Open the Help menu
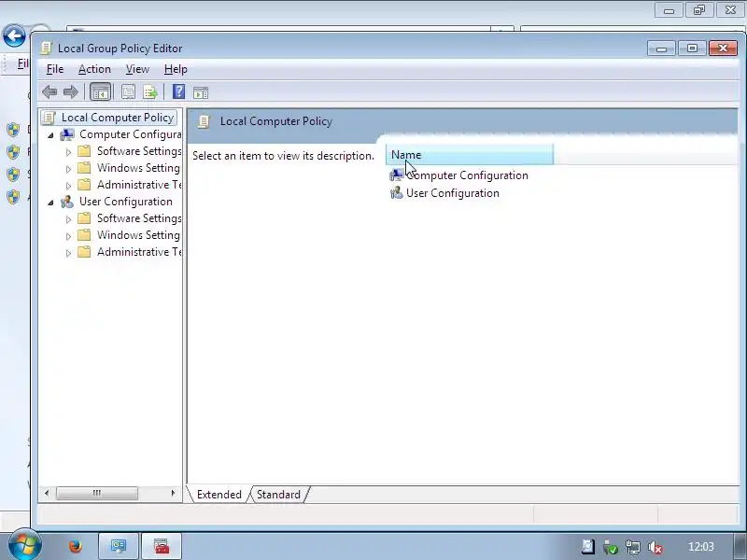 (176, 69)
